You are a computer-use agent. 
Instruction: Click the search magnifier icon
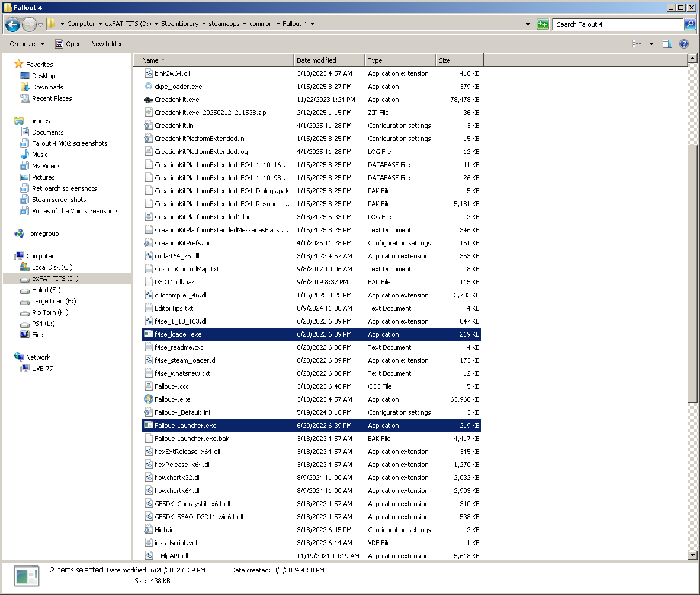point(690,24)
